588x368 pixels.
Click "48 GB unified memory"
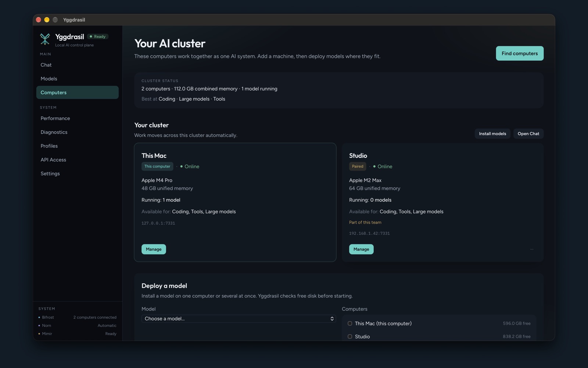tap(167, 188)
